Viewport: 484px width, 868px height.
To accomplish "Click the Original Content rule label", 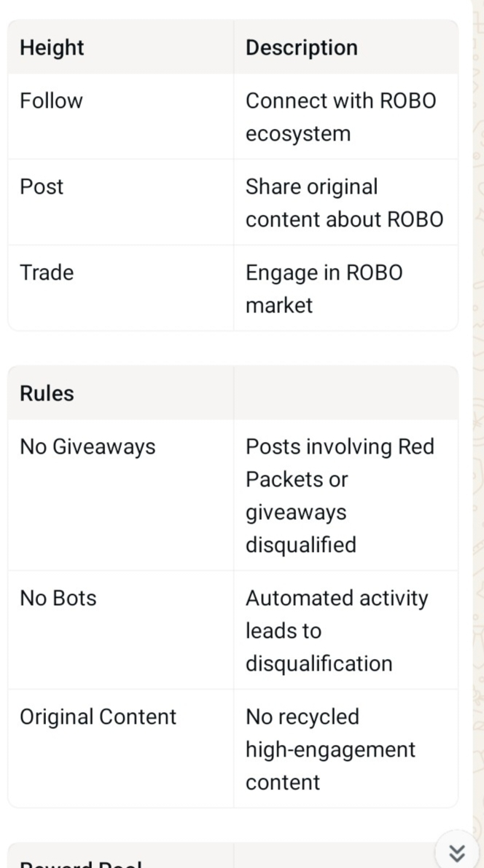I will (98, 717).
